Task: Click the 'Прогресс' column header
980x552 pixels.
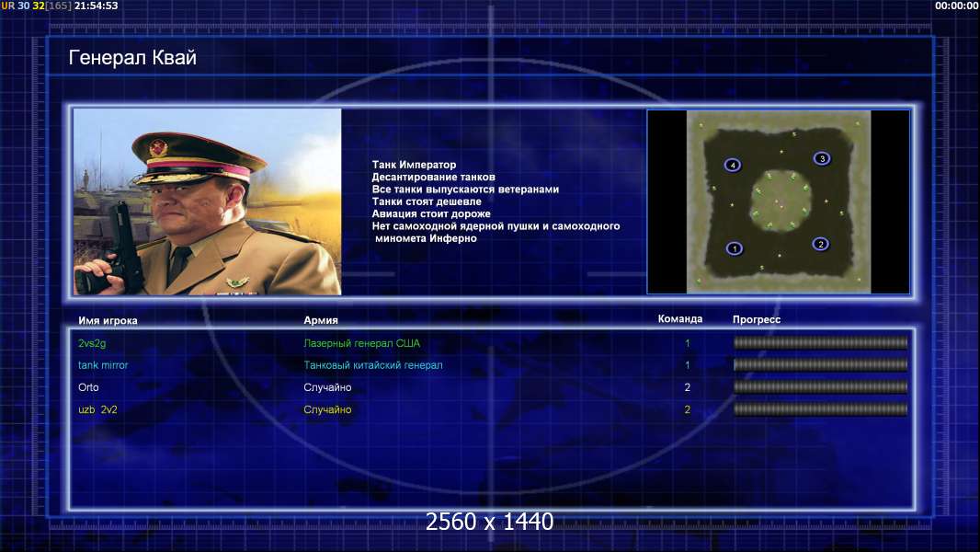Action: pyautogui.click(x=757, y=319)
